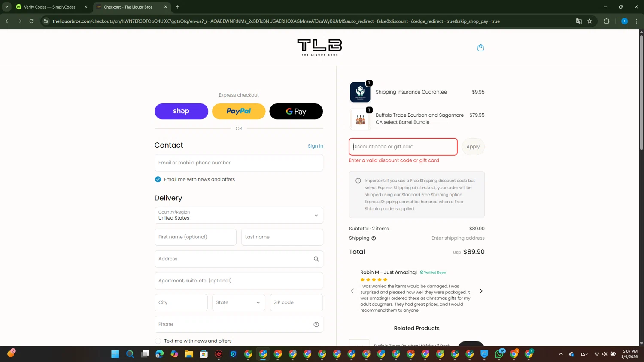Click Email or mobile phone number field
644x362 pixels.
239,163
